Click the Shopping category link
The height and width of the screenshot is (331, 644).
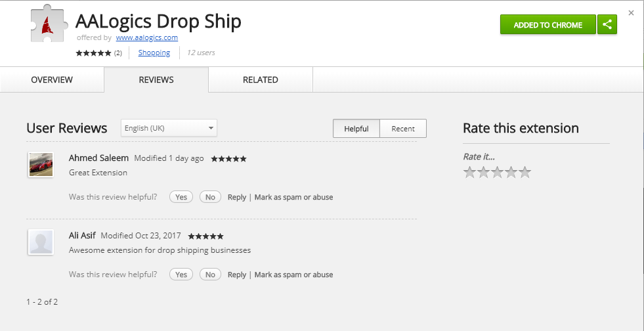154,53
